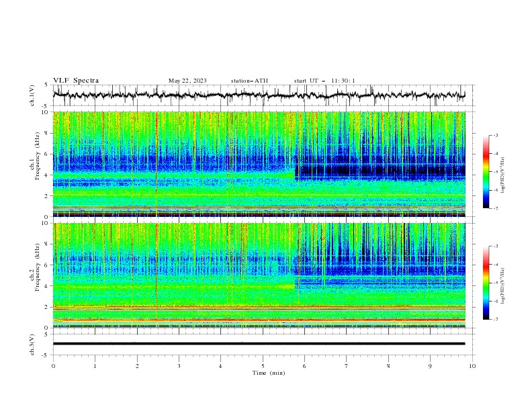This screenshot has height=411, width=532.
Task: Click the "3" tick on the time axis
Action: 179,366
